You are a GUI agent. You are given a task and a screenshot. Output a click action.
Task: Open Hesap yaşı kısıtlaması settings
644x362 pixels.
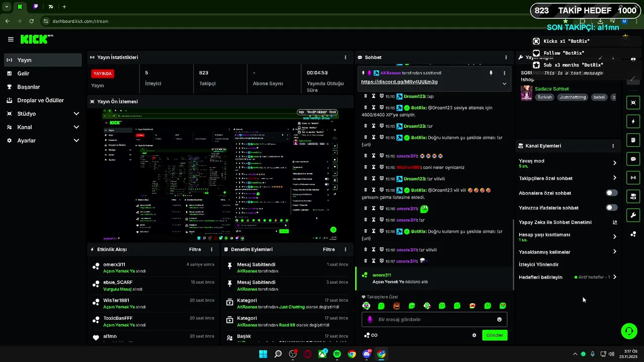(x=568, y=237)
